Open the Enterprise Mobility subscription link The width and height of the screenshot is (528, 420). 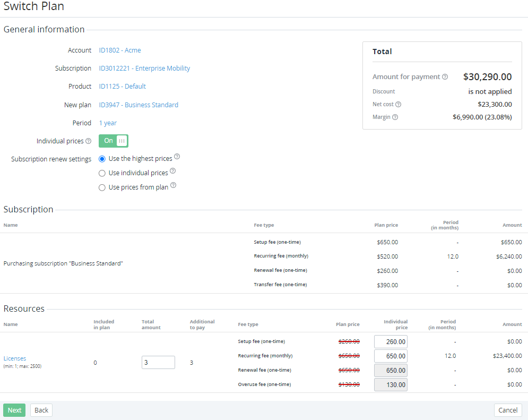[144, 68]
